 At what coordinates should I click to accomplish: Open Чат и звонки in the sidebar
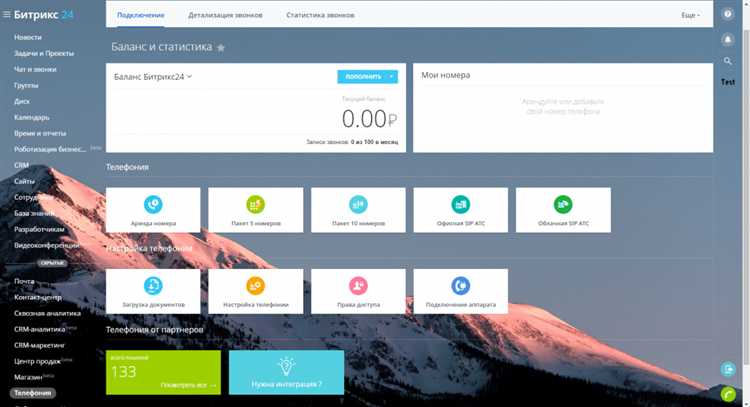35,69
